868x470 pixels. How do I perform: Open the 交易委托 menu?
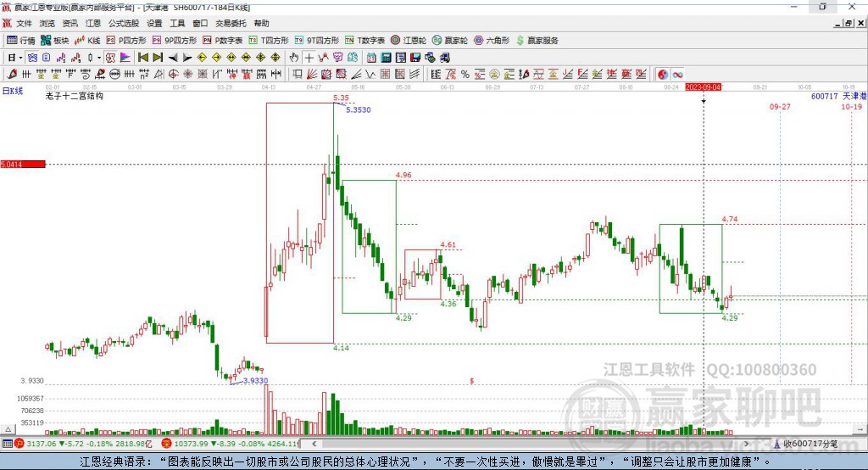click(231, 23)
